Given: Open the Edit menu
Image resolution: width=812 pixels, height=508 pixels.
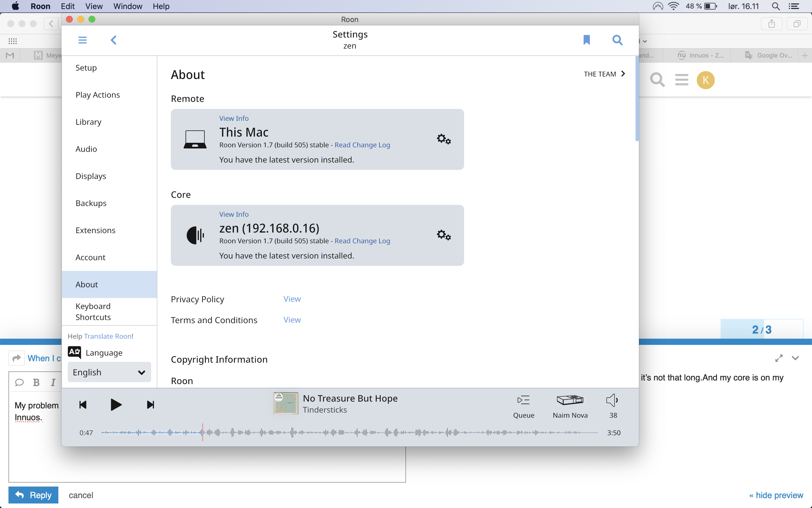Looking at the screenshot, I should [x=68, y=6].
